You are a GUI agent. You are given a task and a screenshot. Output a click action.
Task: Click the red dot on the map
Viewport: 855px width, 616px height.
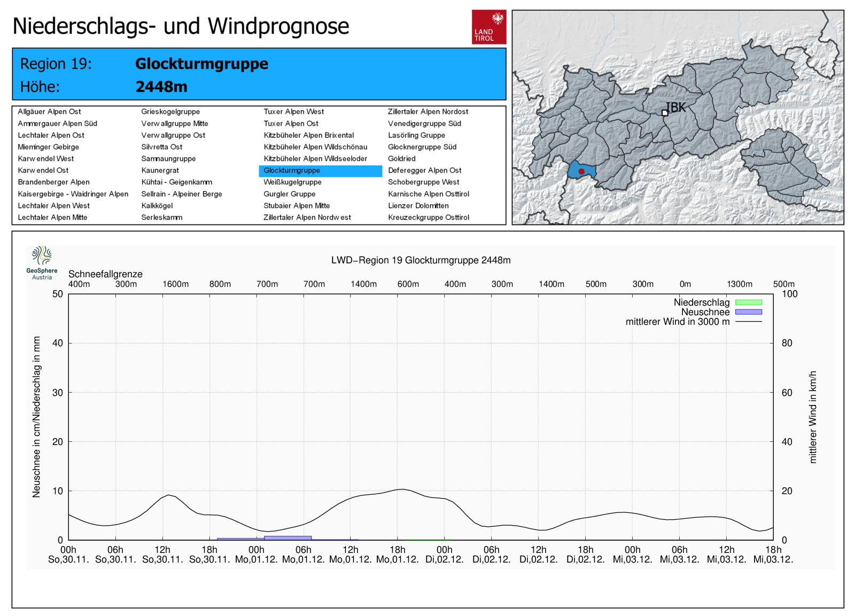point(581,171)
